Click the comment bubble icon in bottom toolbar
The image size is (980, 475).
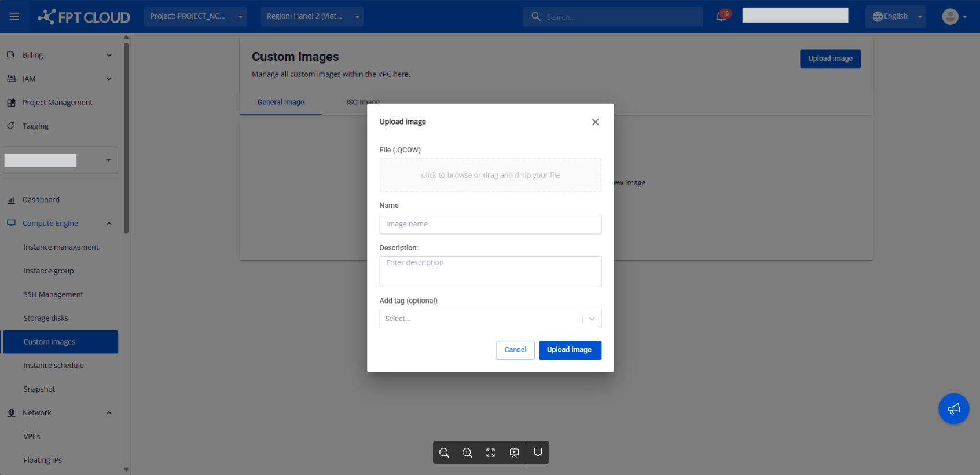point(538,452)
